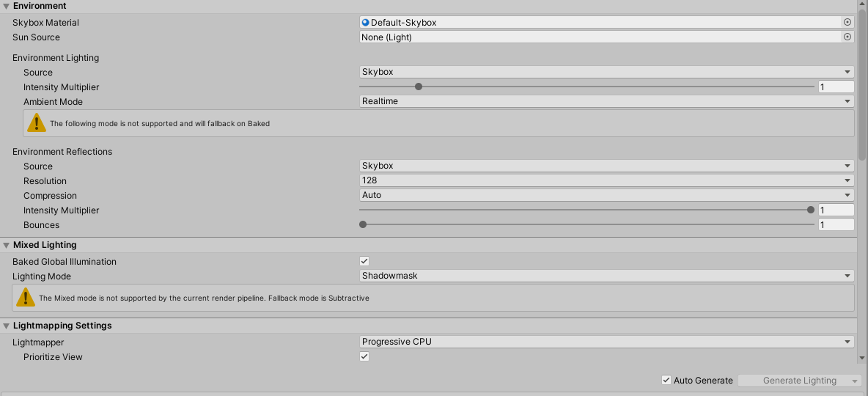Screen dimensions: 868x396
Task: Collapse the Environment section
Action: (6, 6)
